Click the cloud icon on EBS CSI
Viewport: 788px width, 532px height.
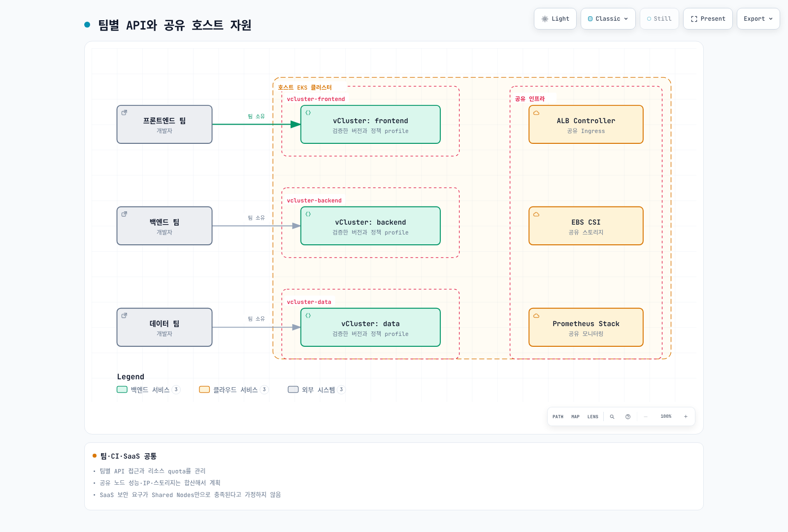(536, 214)
